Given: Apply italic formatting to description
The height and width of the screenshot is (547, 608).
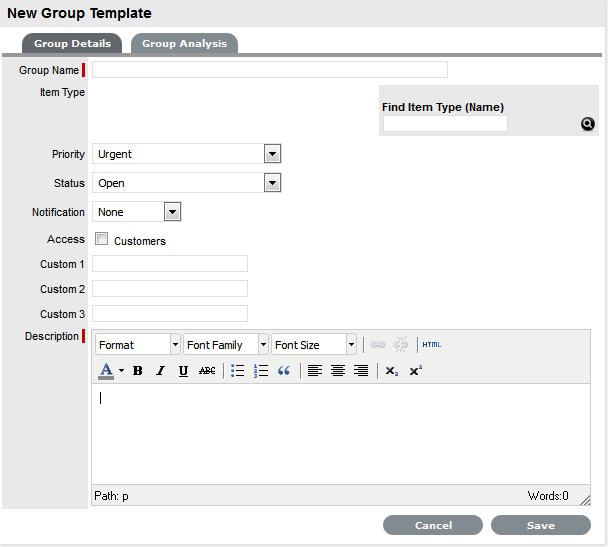Looking at the screenshot, I should click(x=160, y=371).
